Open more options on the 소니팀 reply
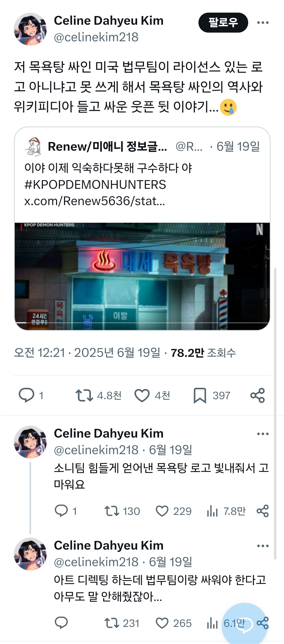284x644 pixels. coord(263,434)
